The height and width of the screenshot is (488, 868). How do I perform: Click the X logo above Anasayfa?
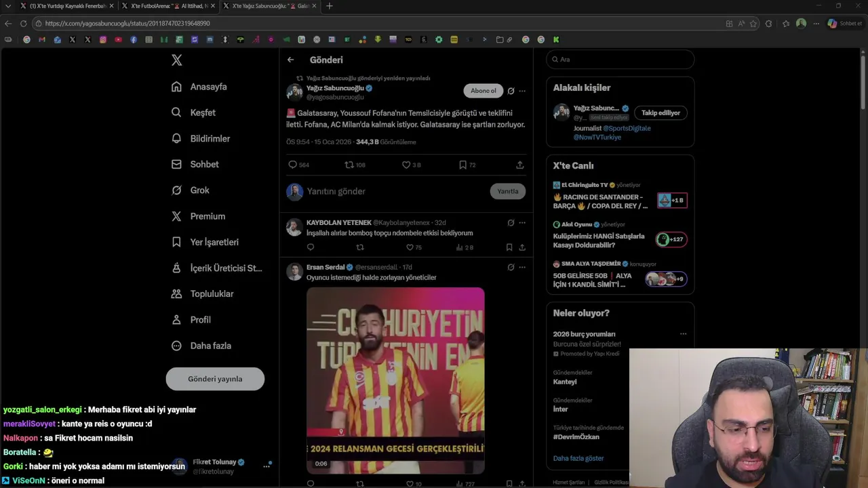[176, 60]
